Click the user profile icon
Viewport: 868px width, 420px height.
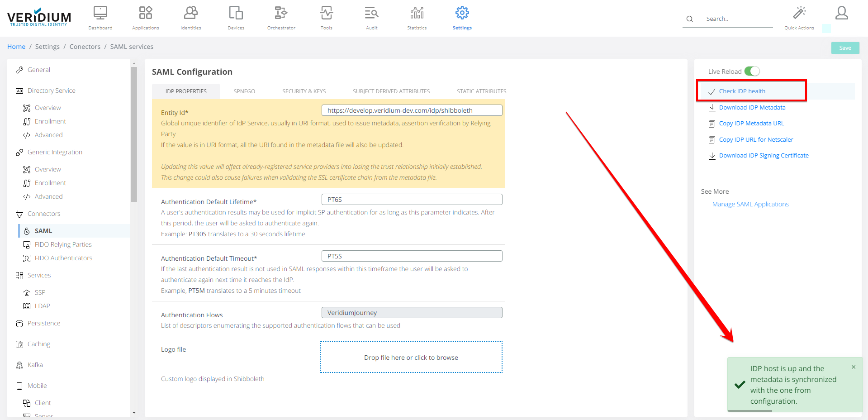point(841,13)
